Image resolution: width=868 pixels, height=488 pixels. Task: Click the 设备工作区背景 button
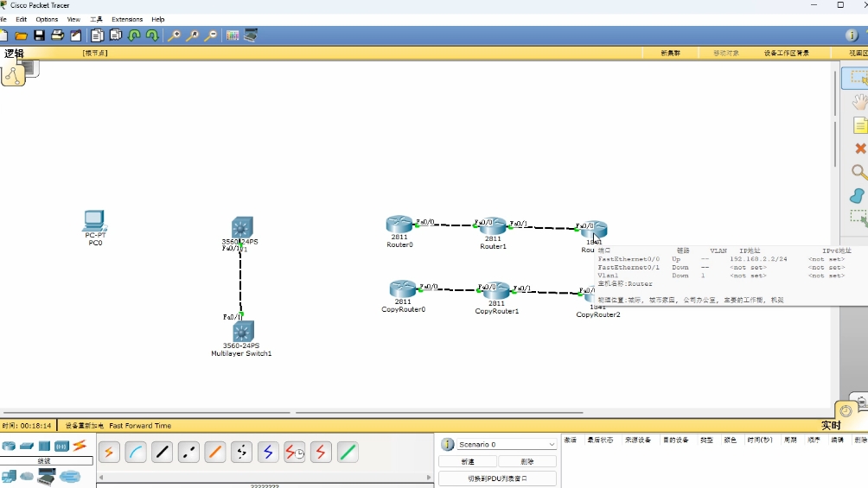tap(787, 53)
